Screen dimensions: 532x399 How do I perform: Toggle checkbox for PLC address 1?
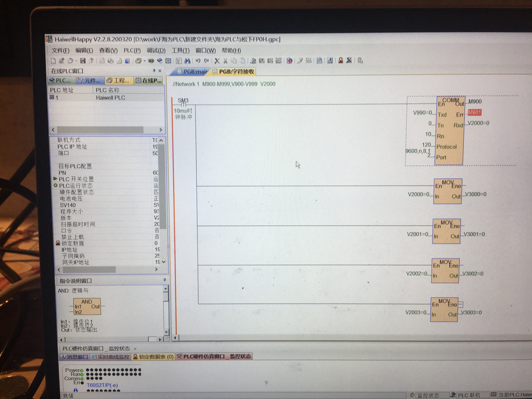pyautogui.click(x=52, y=97)
